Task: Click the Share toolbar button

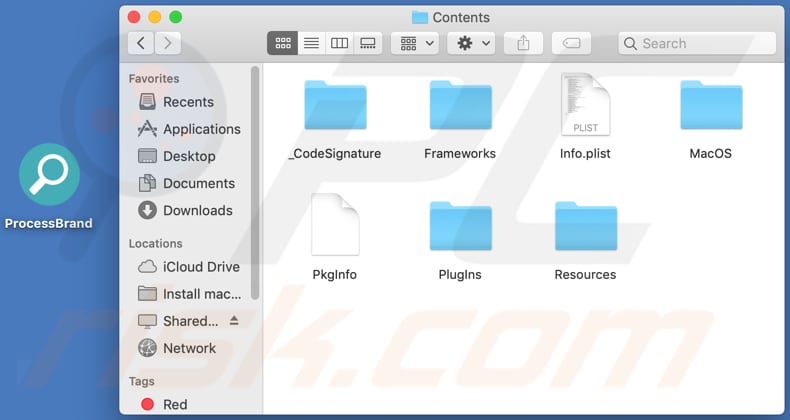Action: [x=523, y=43]
